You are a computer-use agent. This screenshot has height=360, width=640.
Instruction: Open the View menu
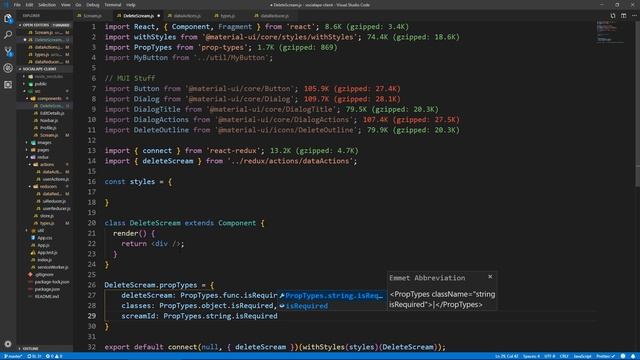click(65, 5)
